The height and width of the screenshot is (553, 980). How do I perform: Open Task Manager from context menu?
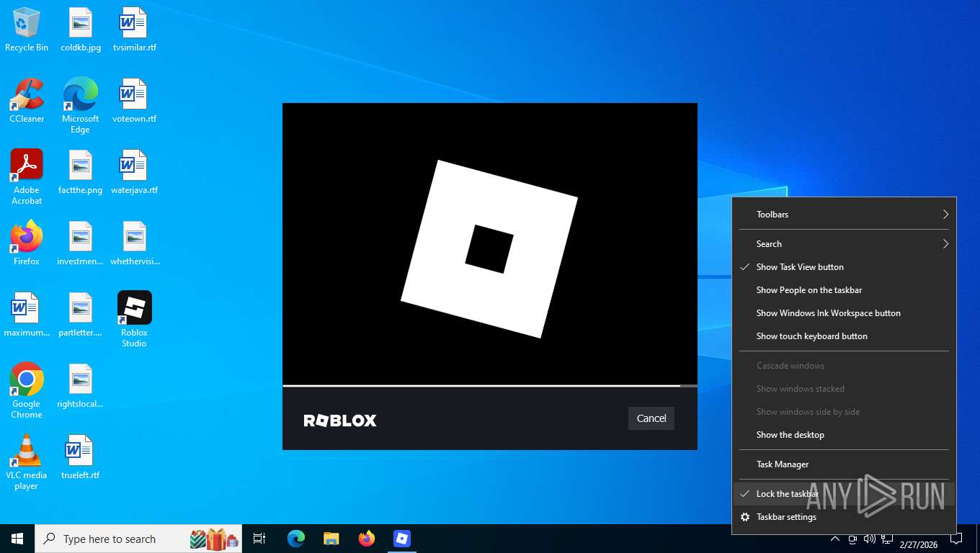[x=844, y=464]
